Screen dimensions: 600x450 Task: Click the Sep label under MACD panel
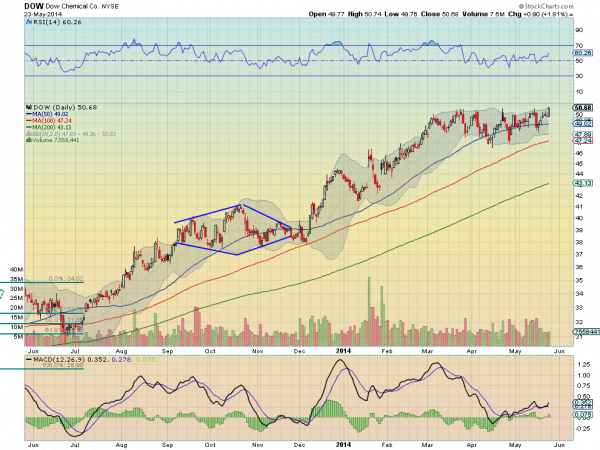coord(168,445)
